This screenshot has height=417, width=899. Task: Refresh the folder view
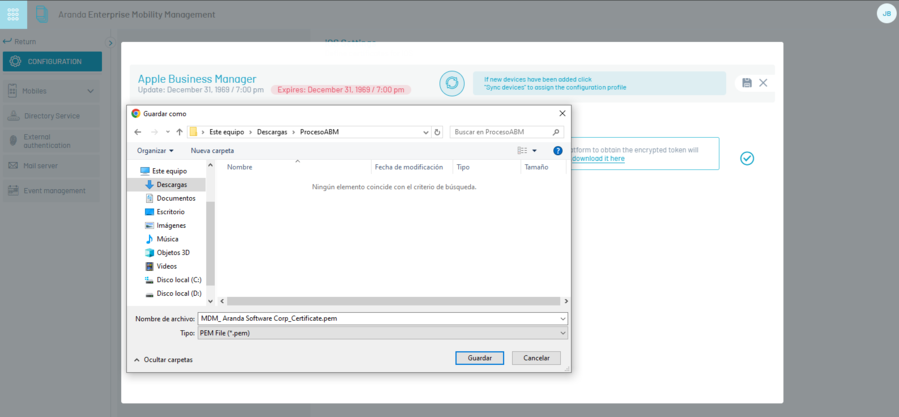(x=438, y=132)
